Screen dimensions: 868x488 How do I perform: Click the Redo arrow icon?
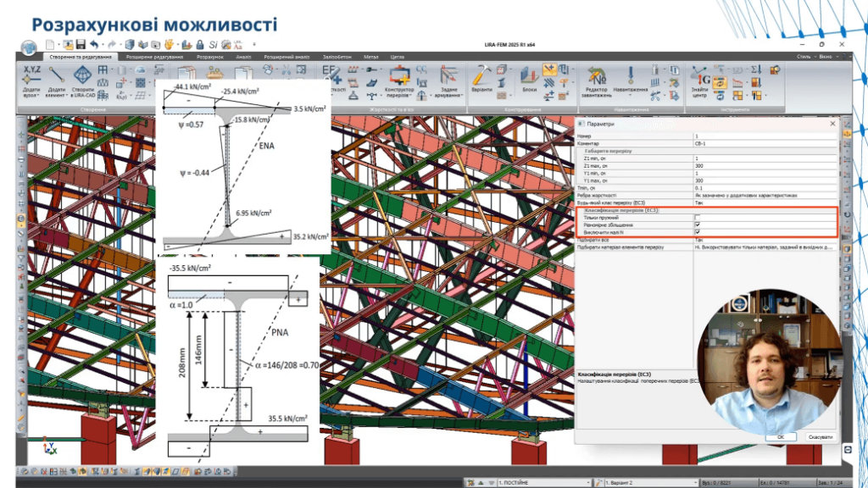pos(113,45)
